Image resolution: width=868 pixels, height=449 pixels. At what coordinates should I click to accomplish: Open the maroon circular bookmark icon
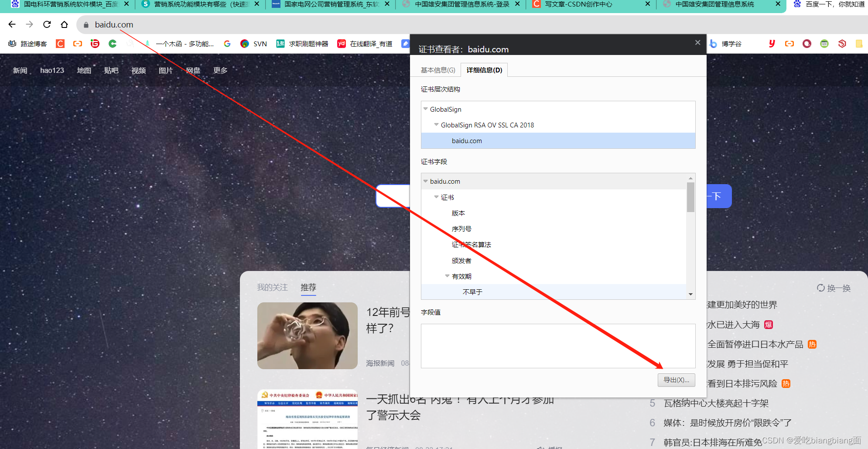(x=807, y=44)
